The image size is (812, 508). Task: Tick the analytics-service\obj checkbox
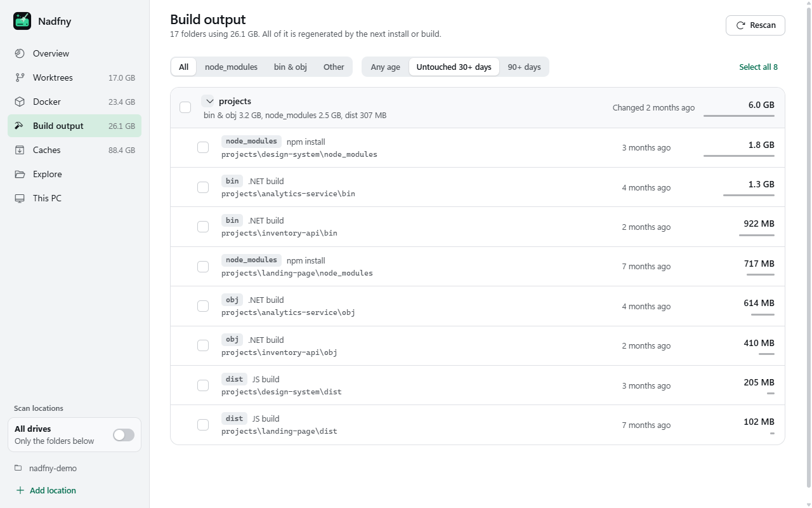coord(203,306)
